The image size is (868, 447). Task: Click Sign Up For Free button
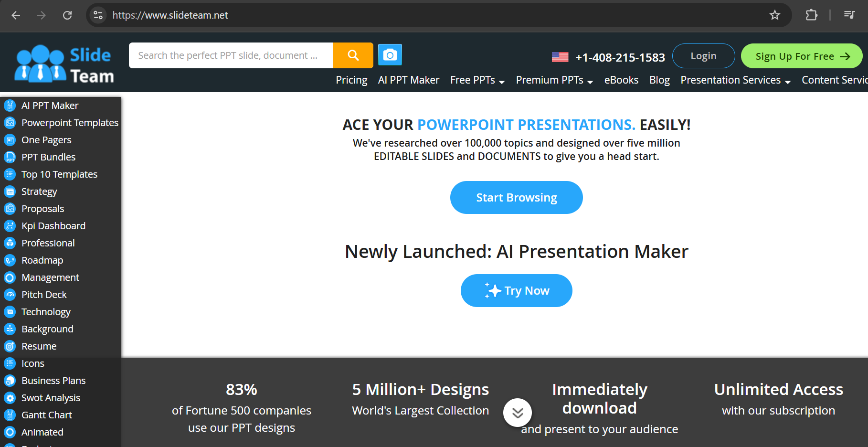point(802,56)
